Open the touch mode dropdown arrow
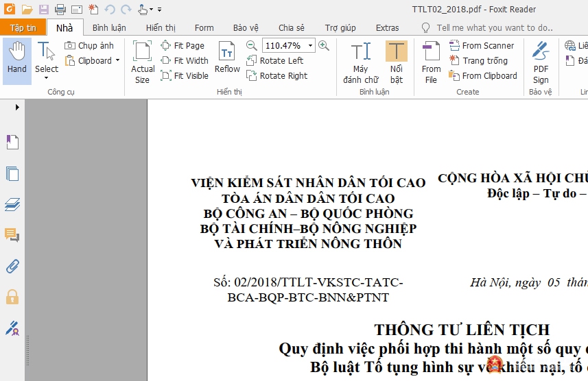This screenshot has width=588, height=381. (x=151, y=10)
